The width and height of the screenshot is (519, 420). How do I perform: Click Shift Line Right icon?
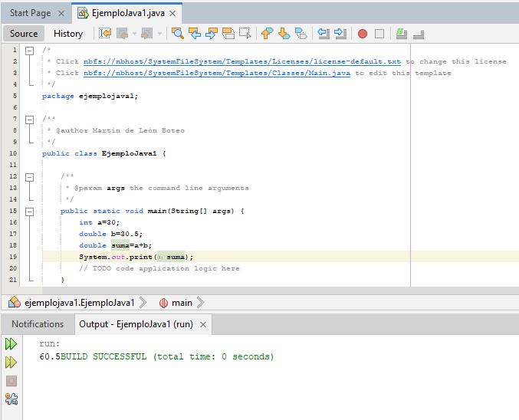pos(340,34)
